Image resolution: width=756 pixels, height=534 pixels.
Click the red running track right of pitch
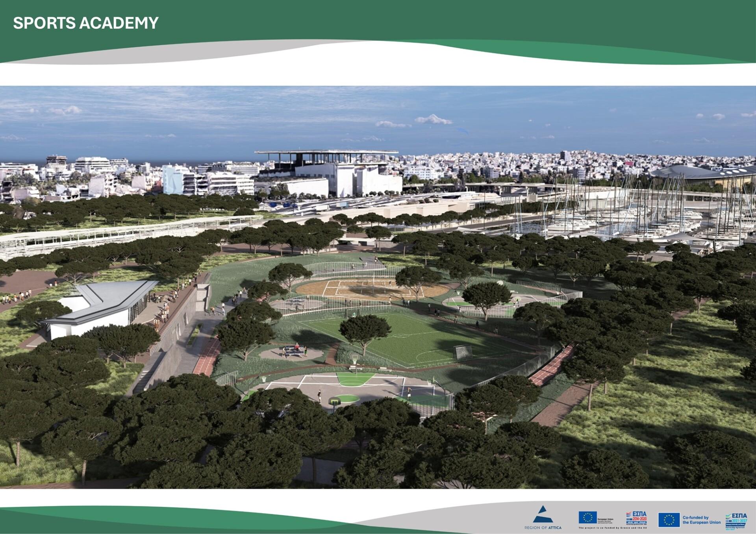[x=551, y=366]
